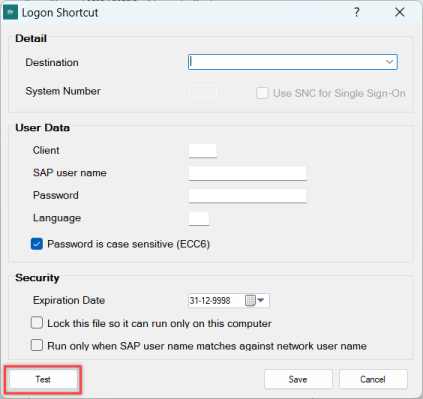
Task: Save the logon shortcut
Action: (298, 379)
